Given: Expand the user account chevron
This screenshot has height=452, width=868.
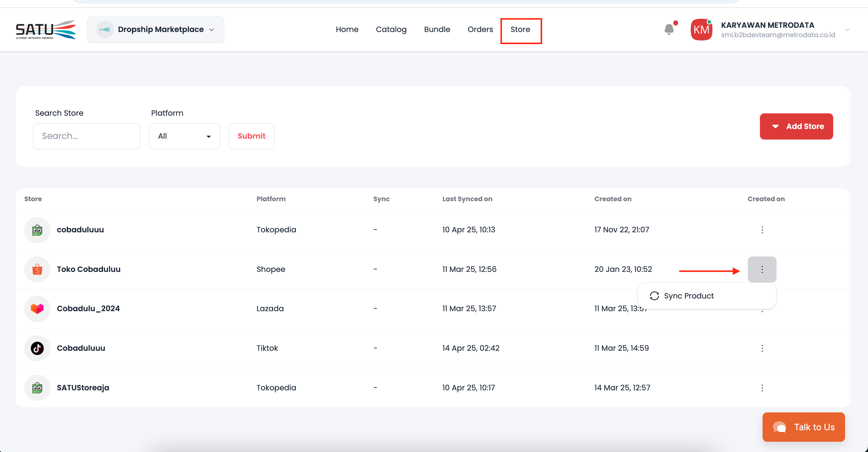Looking at the screenshot, I should (847, 30).
